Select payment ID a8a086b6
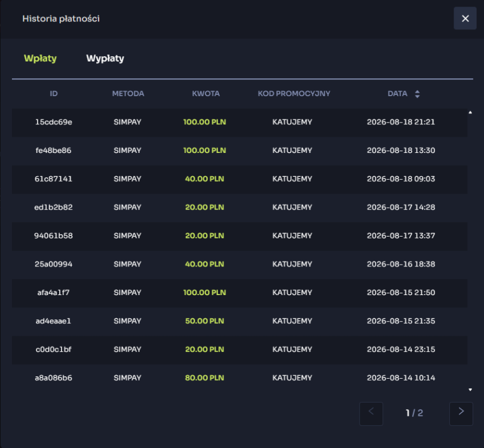The width and height of the screenshot is (484, 448). click(53, 378)
